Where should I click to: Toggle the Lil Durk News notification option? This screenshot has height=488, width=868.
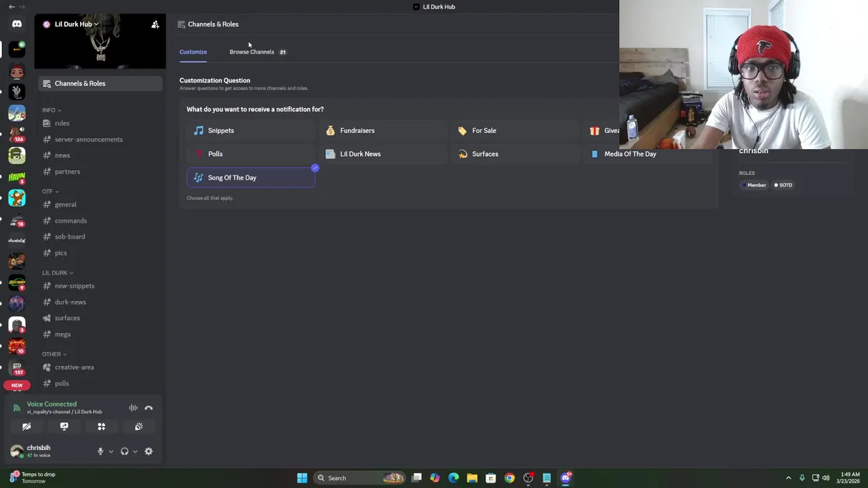pos(383,154)
